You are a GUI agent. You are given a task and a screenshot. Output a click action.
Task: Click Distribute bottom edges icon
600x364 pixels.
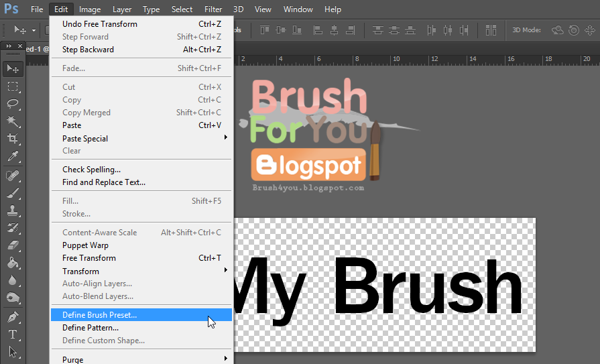410,30
